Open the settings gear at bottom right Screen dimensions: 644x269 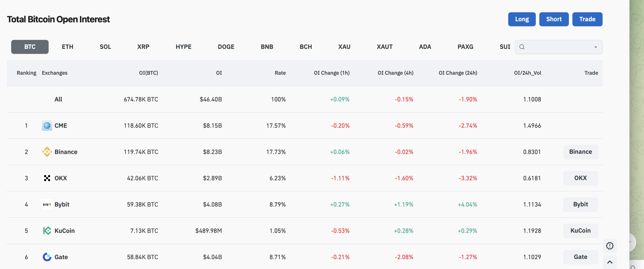coord(610,246)
